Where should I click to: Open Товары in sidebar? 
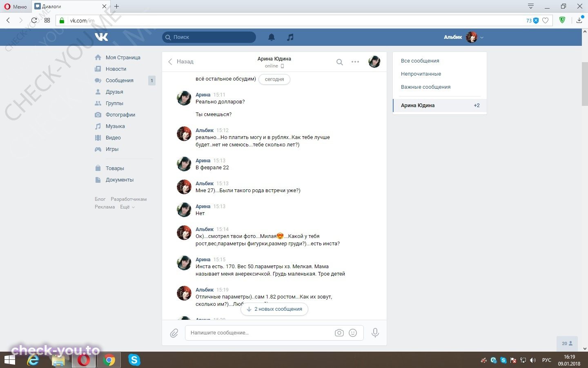[115, 168]
